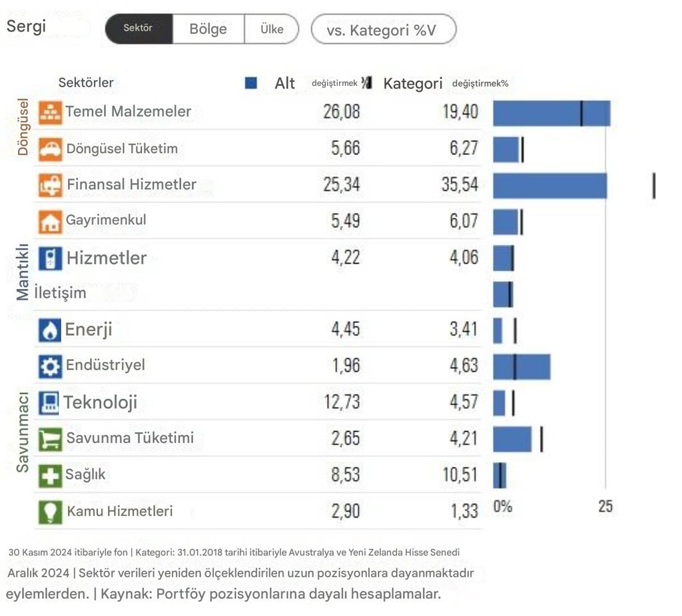Click the Teknoloji computer icon
Viewport: 682px width, 616px height.
pyautogui.click(x=49, y=402)
